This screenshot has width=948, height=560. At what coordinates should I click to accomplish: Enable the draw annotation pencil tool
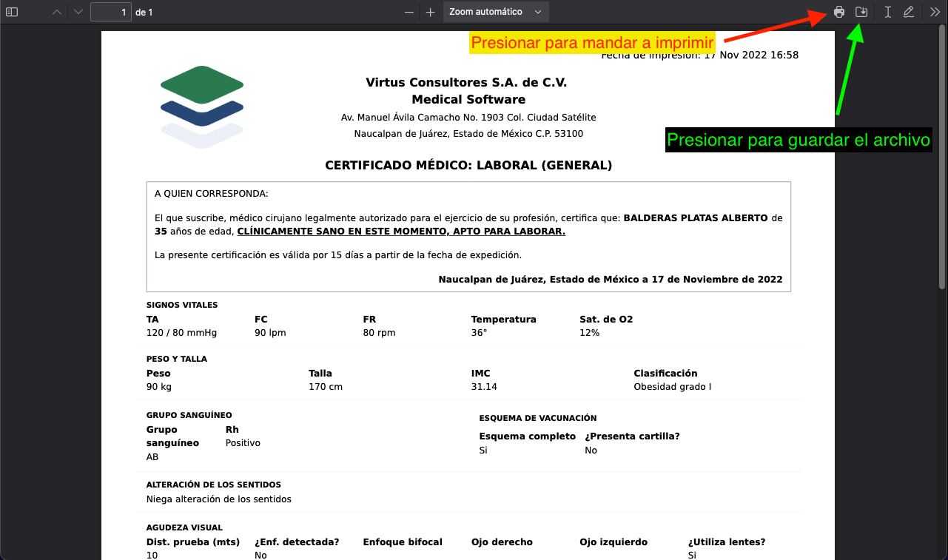909,12
